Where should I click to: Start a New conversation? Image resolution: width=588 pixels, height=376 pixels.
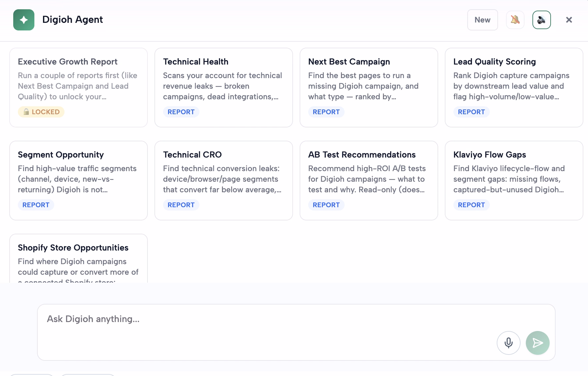tap(483, 20)
